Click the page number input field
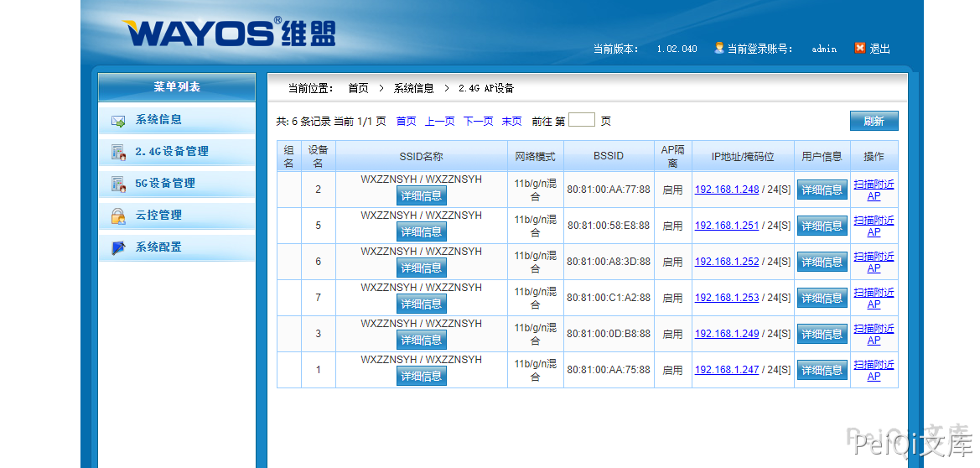Screen dimensions: 980x468 point(581,120)
